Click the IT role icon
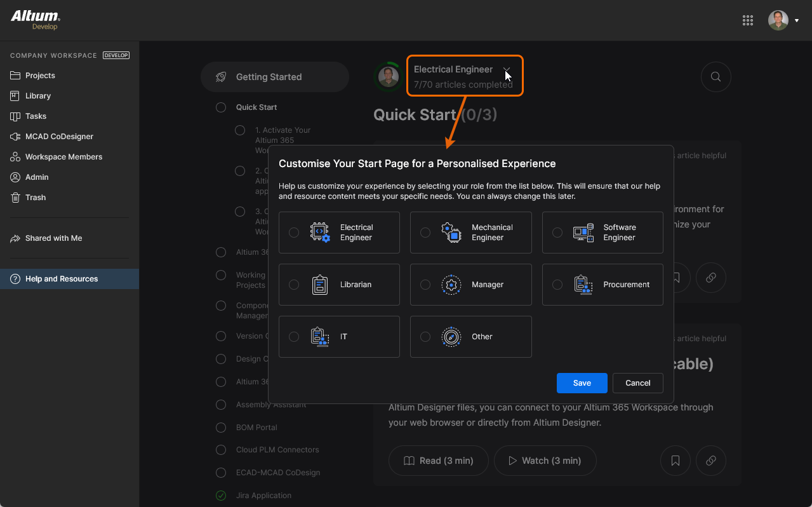This screenshot has height=507, width=812. [320, 337]
